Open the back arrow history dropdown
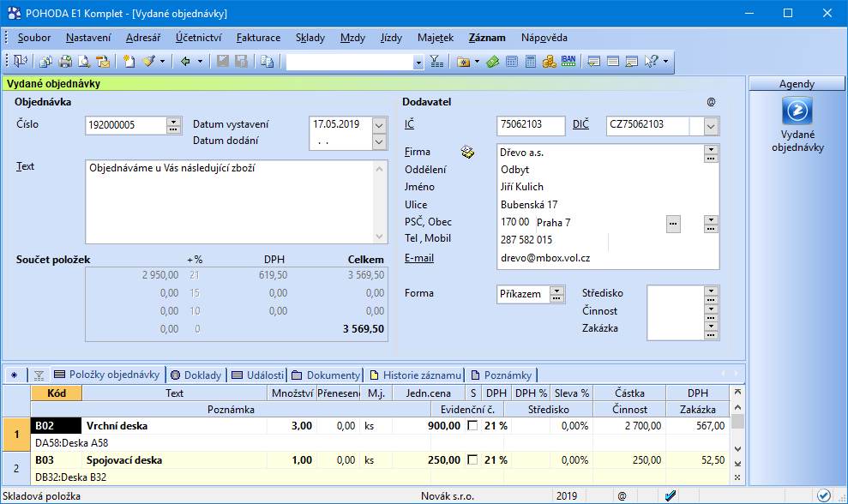Screen dimensions: 848x504 click(200, 62)
